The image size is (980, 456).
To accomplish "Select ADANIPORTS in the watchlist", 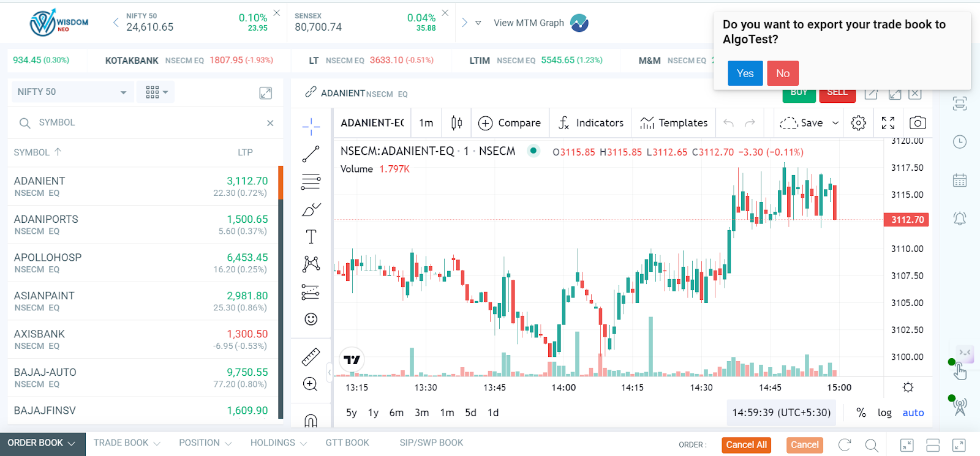I will 143,225.
